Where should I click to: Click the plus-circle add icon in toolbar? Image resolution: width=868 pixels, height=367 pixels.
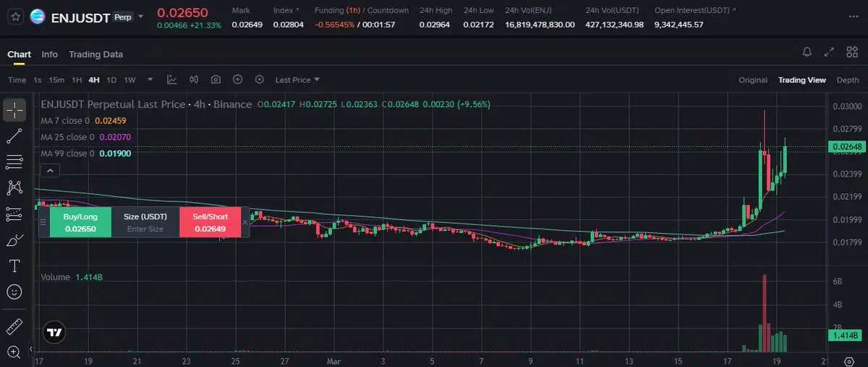(x=237, y=80)
